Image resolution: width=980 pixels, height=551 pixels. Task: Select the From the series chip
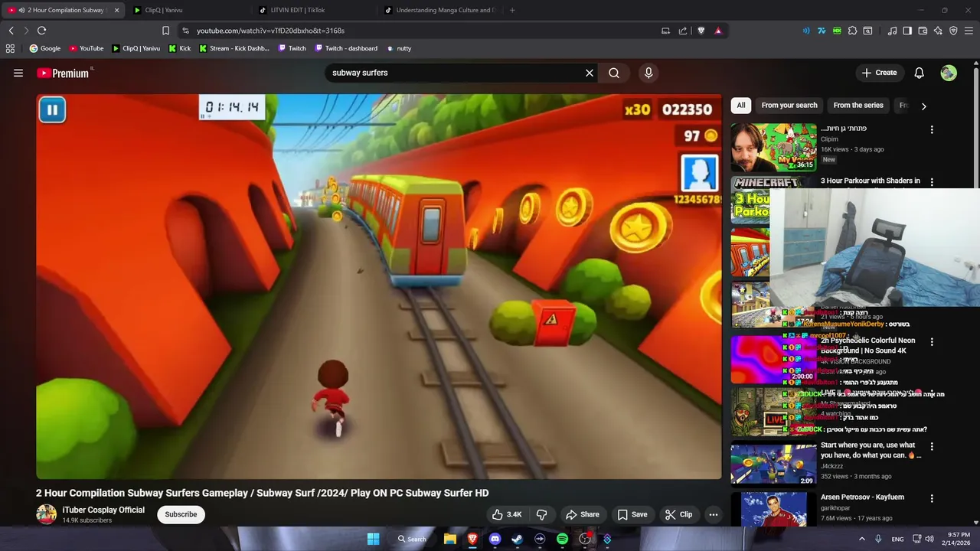point(858,106)
